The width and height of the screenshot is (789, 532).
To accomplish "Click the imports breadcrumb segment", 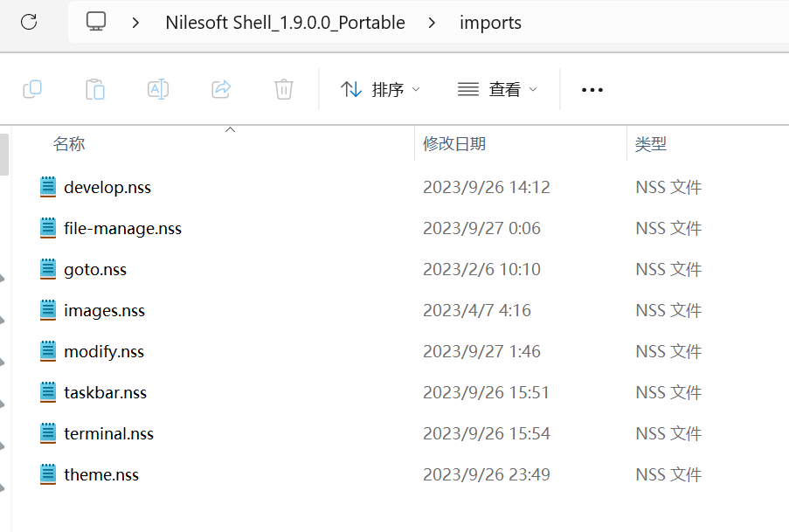I will click(490, 23).
